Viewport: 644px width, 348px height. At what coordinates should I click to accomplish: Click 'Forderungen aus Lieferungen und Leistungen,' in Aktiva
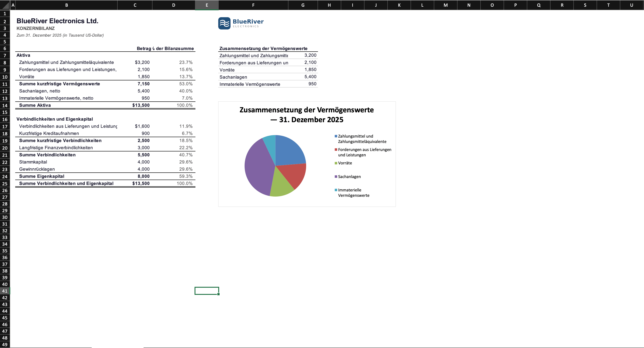(x=68, y=70)
